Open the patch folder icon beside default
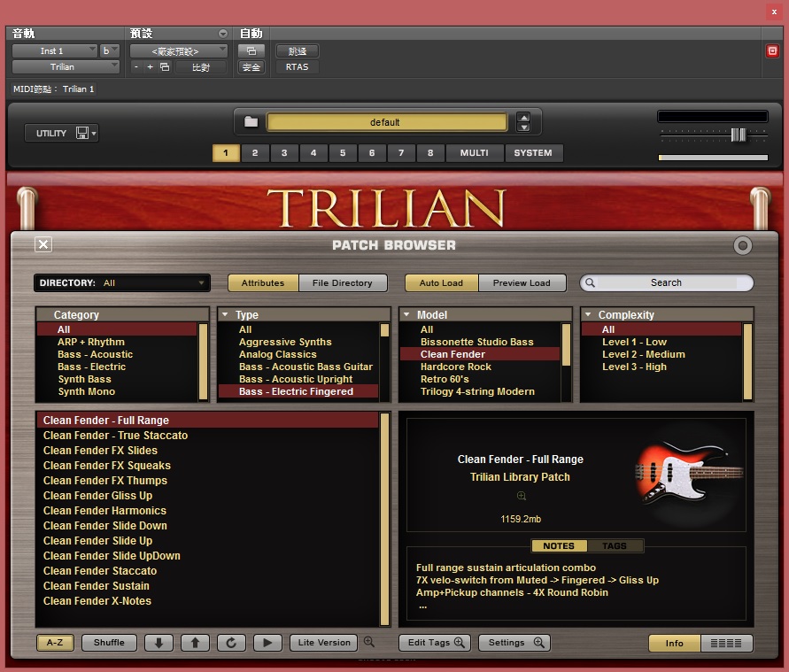Image resolution: width=789 pixels, height=672 pixels. (251, 121)
